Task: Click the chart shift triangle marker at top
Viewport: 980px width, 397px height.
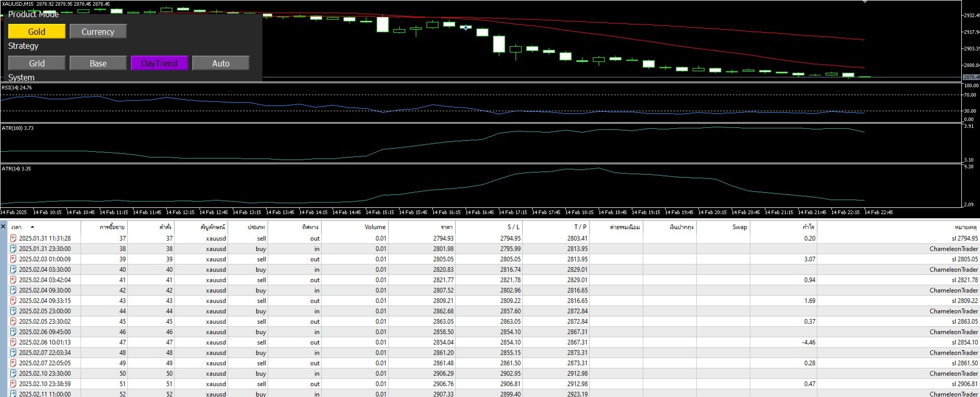Action: coord(865,2)
